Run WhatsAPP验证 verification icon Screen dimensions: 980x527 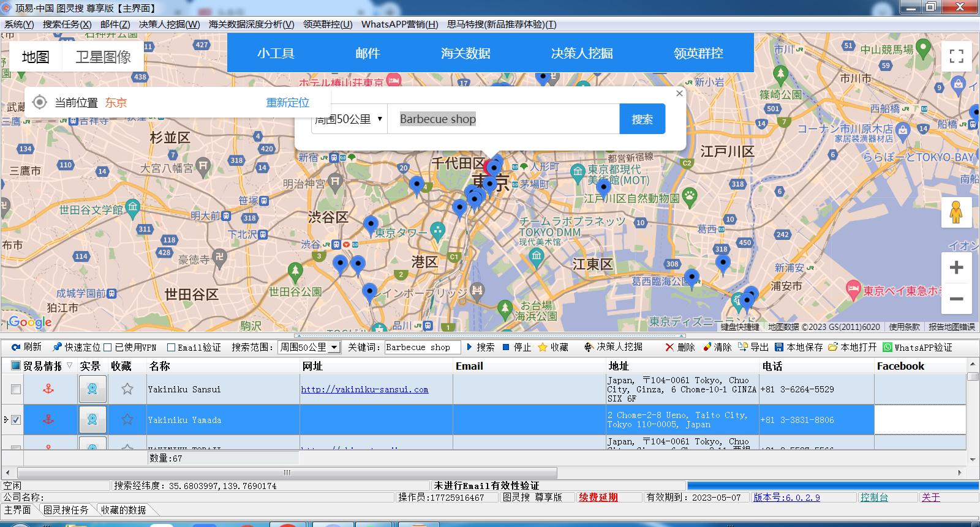888,347
